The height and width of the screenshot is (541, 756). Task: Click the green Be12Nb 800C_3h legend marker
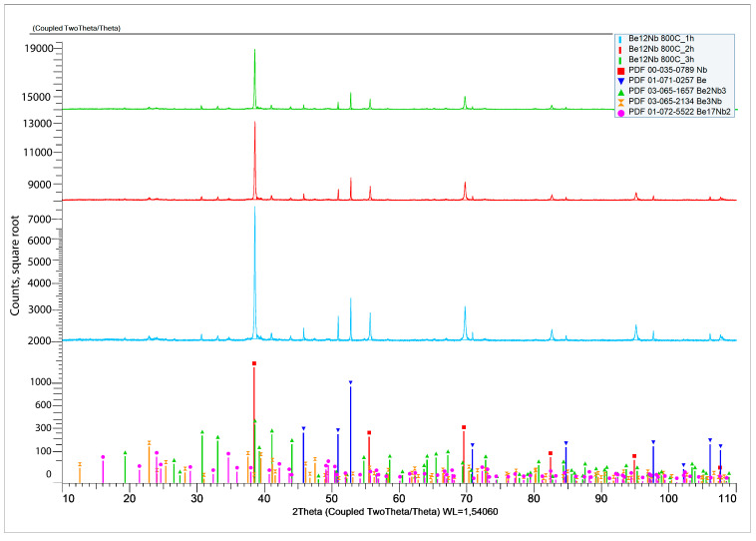620,60
